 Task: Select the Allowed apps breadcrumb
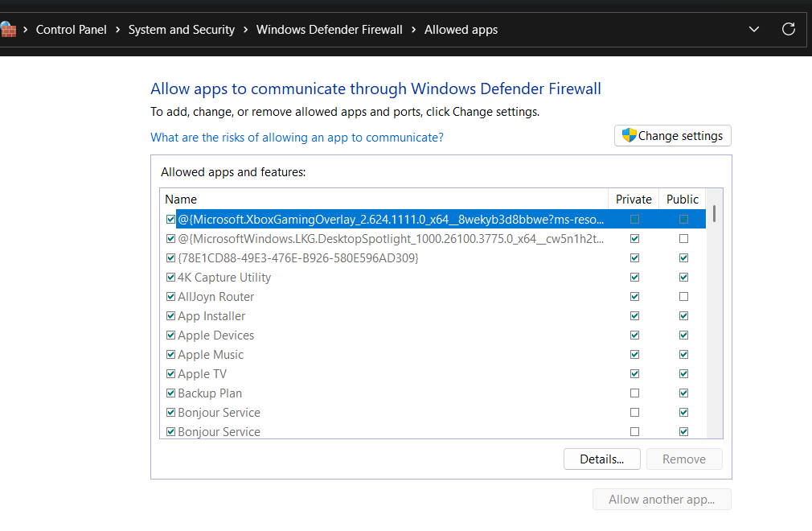tap(461, 30)
